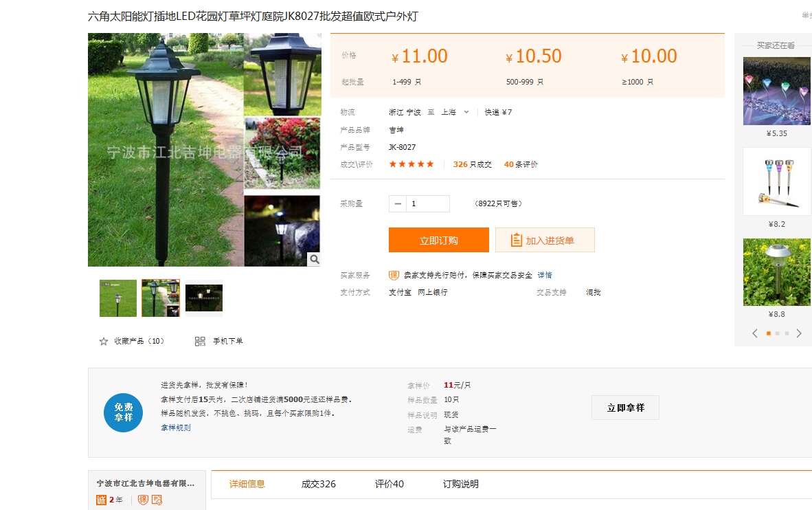The image size is (812, 510).
Task: Open the sample rules link
Action: pos(176,428)
